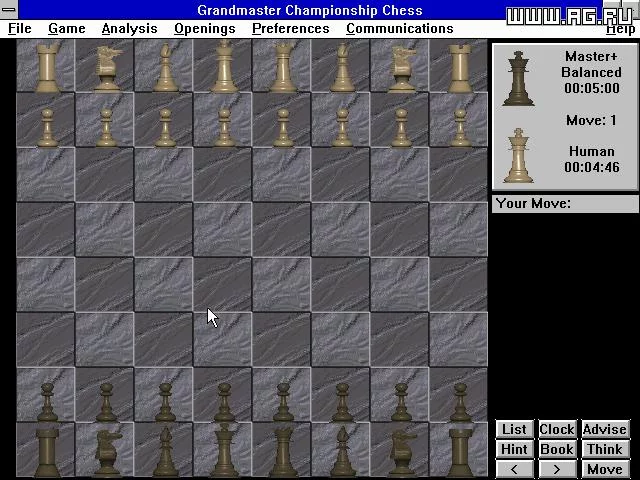Click the human clock 00:04:46
The width and height of the screenshot is (640, 480).
coord(591,167)
